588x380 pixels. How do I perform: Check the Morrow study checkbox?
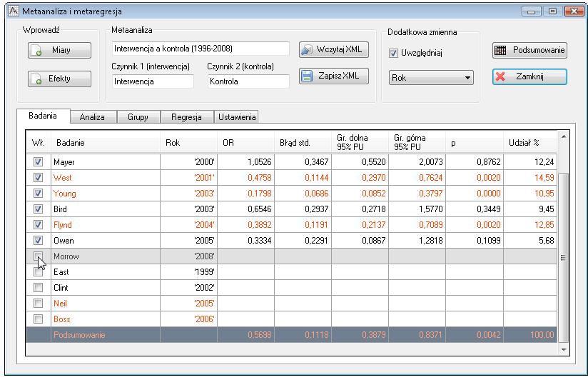(x=38, y=256)
